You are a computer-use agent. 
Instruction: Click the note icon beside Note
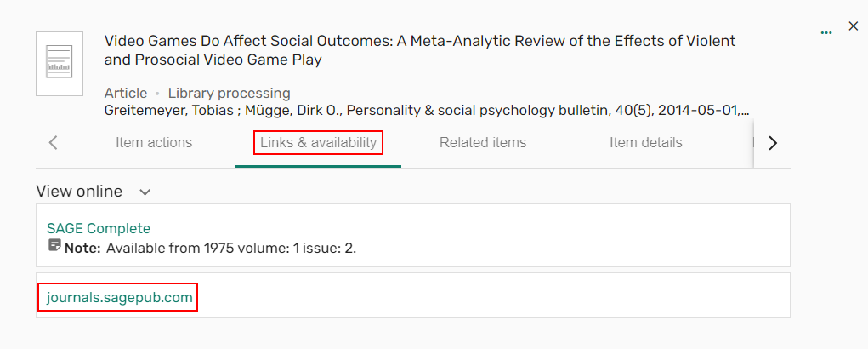pos(54,246)
